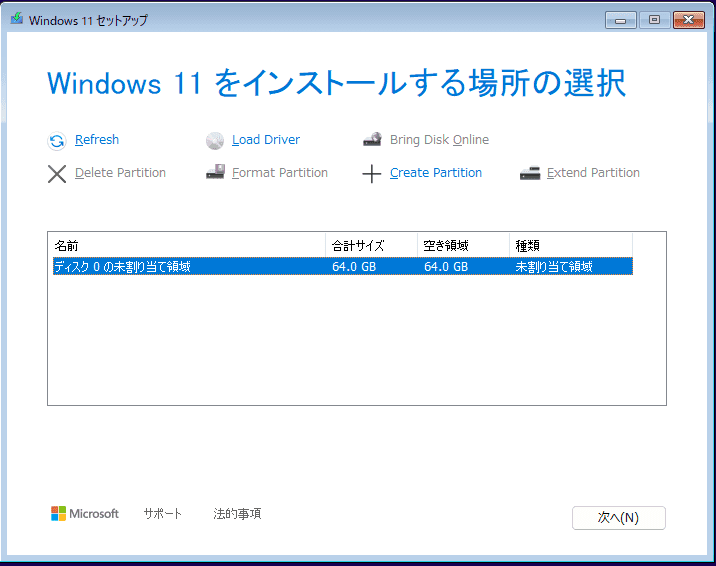Click the Extend Partition link
The image size is (716, 566).
coord(593,173)
